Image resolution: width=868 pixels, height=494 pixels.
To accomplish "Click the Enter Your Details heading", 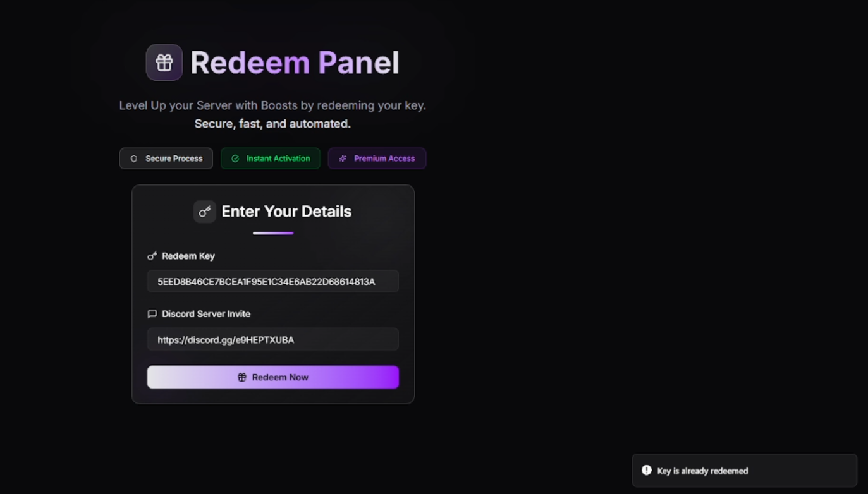I will [286, 212].
